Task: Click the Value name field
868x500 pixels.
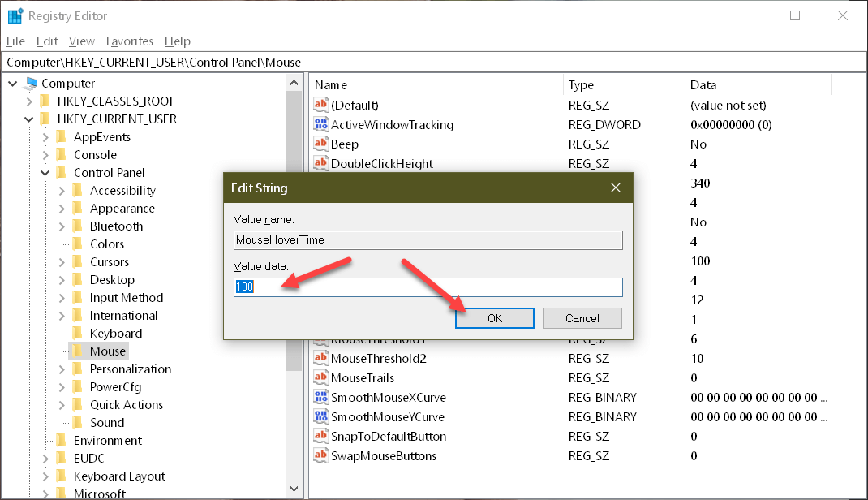Action: [428, 239]
